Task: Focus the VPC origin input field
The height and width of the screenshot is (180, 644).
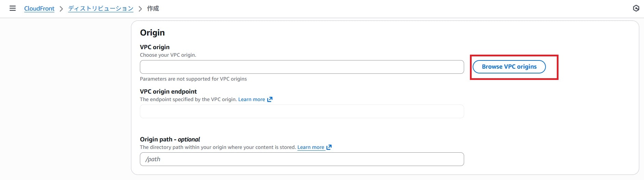Action: pyautogui.click(x=302, y=67)
